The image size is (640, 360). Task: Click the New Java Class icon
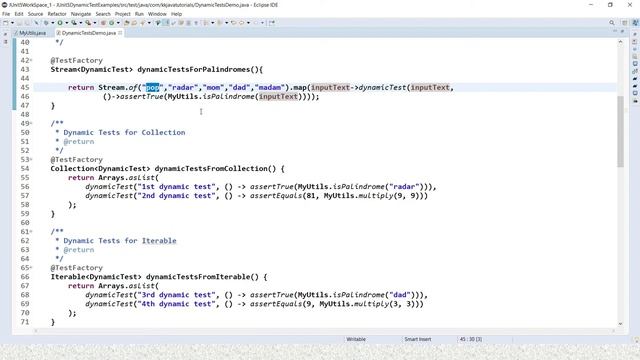(x=111, y=23)
